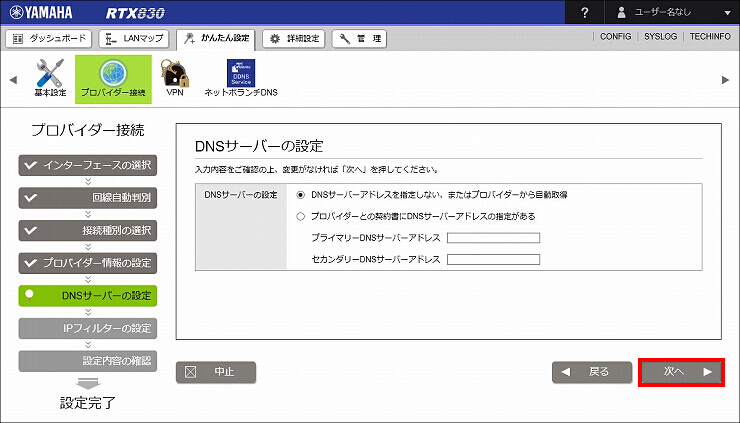Viewport: 740px width, 423px height.
Task: Click the ユーザー名なし user label
Action: pos(663,13)
